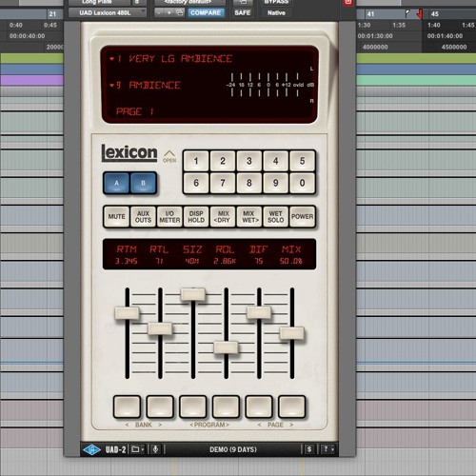Click the OPEN chevron beside the Lexicon logo
The height and width of the screenshot is (476, 476).
tap(169, 156)
